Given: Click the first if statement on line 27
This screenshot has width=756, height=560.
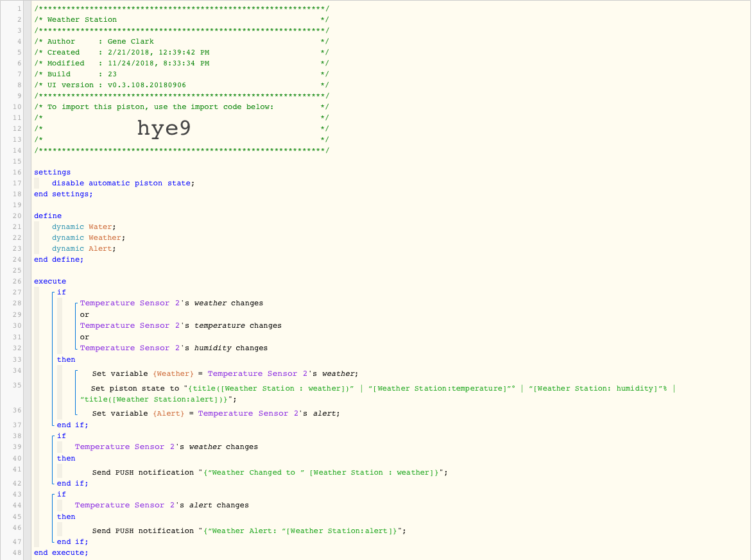Looking at the screenshot, I should (61, 293).
